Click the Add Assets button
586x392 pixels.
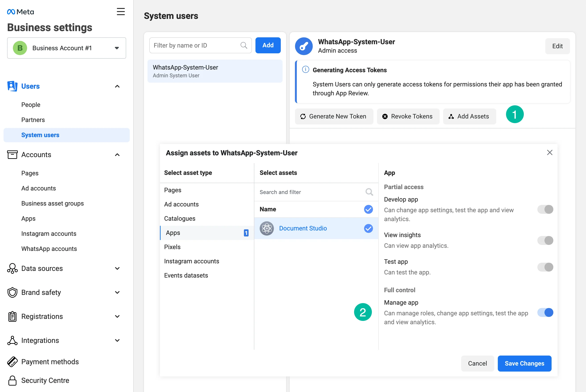(x=469, y=116)
